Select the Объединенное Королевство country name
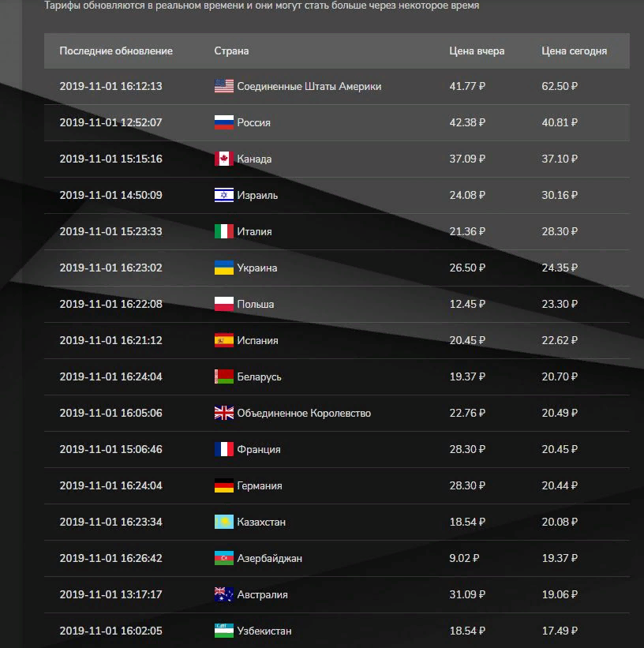644x648 pixels. click(304, 413)
